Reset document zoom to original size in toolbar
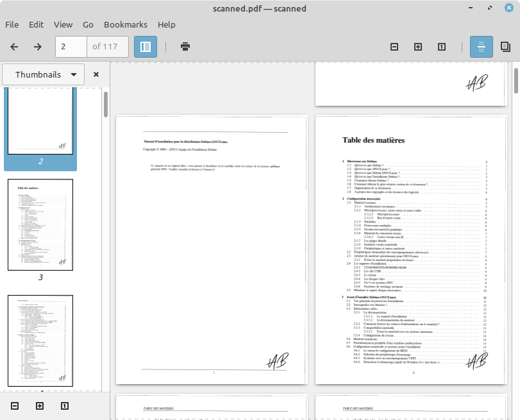 (x=442, y=47)
